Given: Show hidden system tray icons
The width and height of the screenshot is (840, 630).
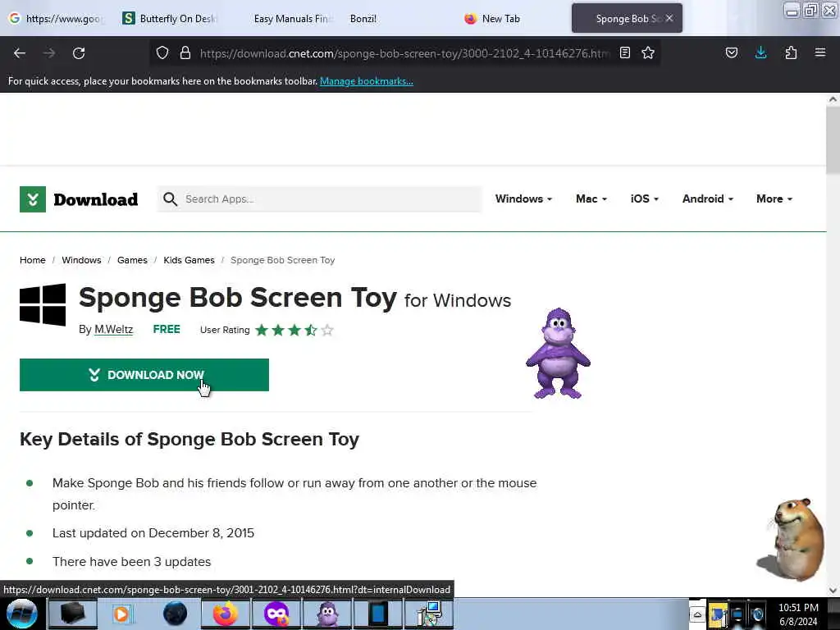Looking at the screenshot, I should pos(697,614).
